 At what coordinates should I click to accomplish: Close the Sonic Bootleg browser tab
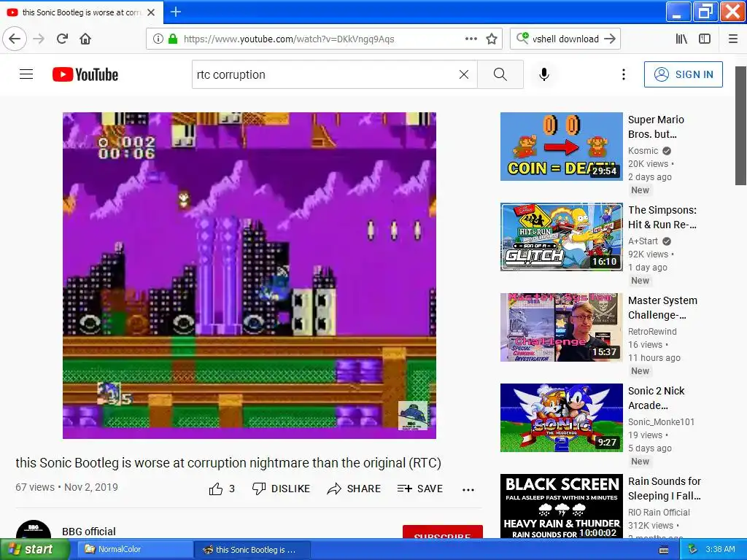[x=151, y=12]
